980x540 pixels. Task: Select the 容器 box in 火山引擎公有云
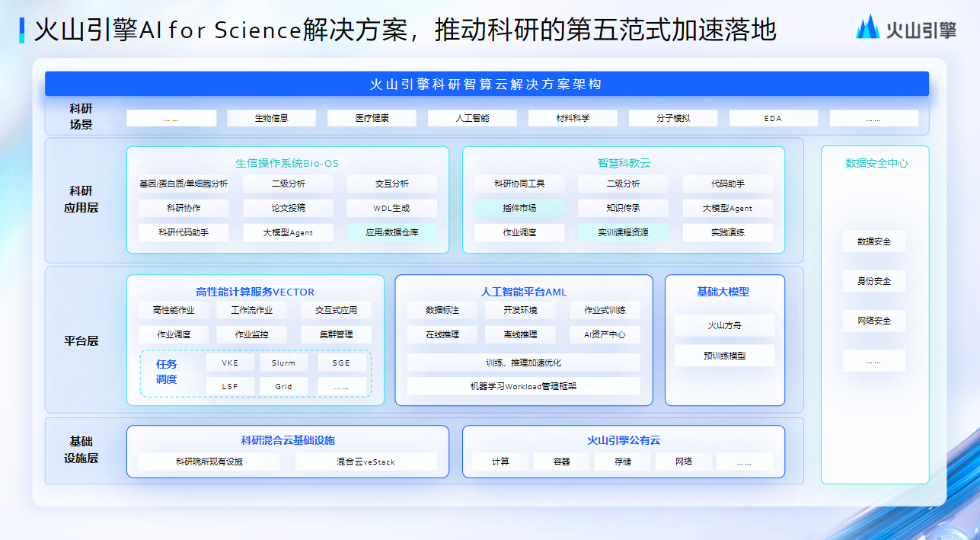(x=561, y=462)
